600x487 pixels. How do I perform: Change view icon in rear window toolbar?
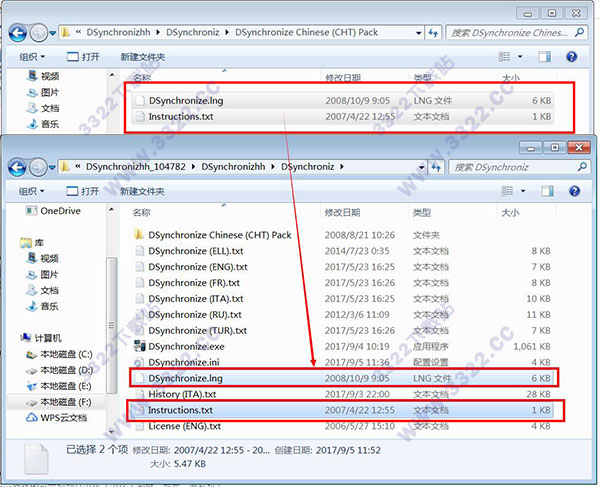click(x=505, y=57)
